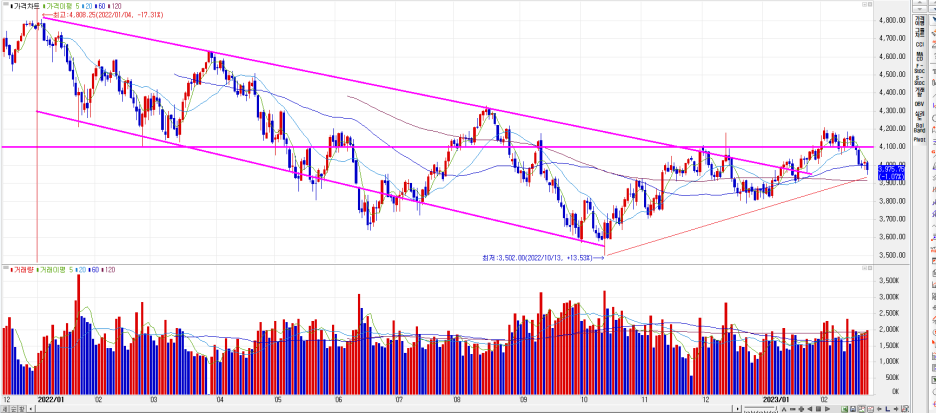Save the chart using the floppy disk icon
This screenshot has width=936, height=413.
coord(853,409)
